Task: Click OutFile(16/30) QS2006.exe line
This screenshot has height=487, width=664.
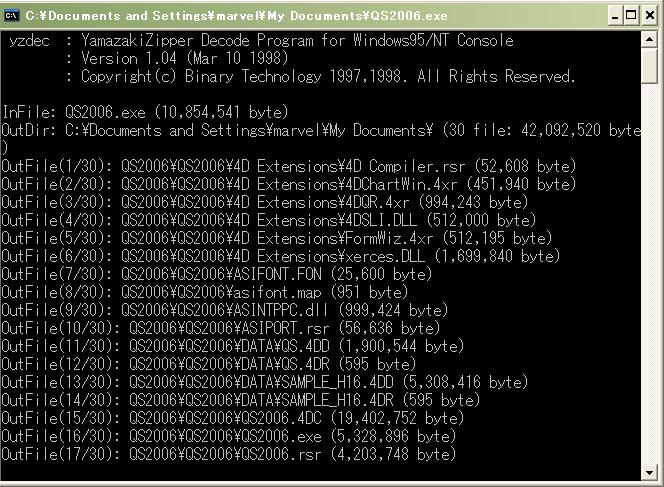Action: tap(229, 437)
